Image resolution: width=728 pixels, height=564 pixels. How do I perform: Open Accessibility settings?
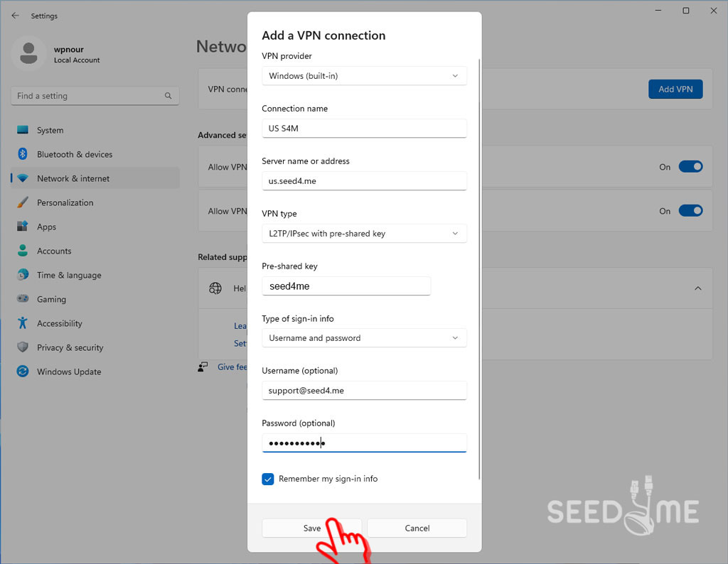pyautogui.click(x=95, y=322)
